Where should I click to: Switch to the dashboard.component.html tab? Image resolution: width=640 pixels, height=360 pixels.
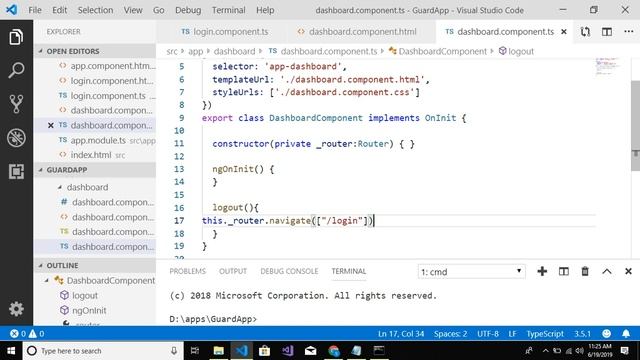[357, 32]
